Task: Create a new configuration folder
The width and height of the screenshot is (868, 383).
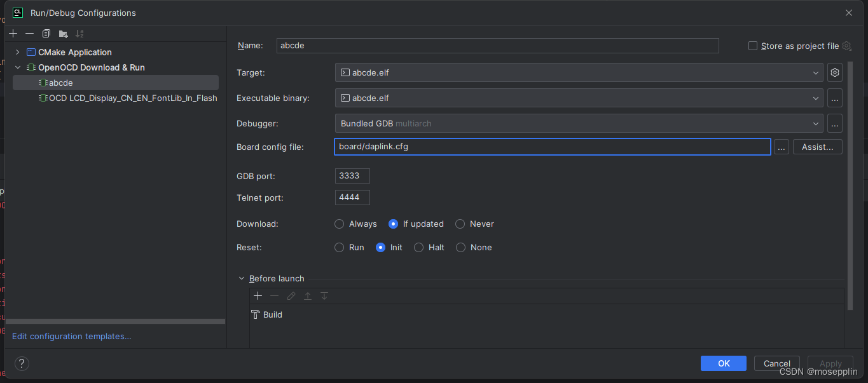Action: pos(62,33)
